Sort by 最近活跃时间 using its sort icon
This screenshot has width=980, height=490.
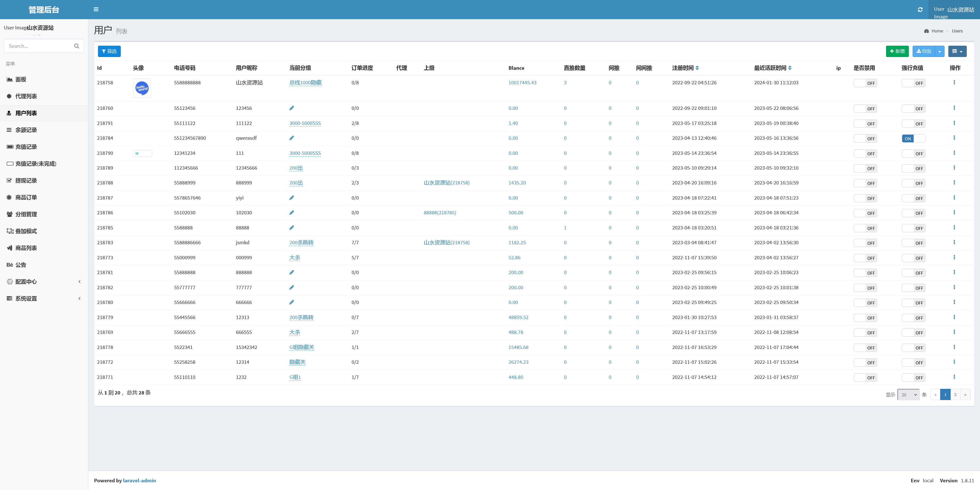pos(790,68)
